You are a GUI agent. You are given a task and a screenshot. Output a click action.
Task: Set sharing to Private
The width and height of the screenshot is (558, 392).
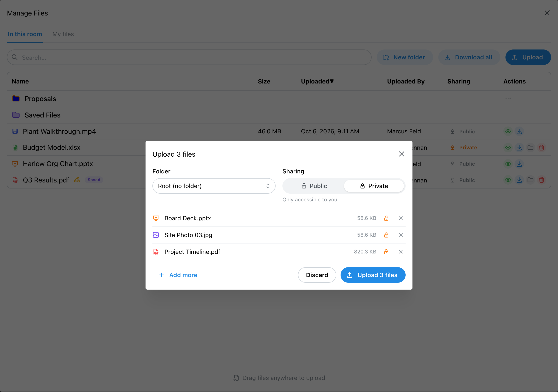tap(374, 186)
